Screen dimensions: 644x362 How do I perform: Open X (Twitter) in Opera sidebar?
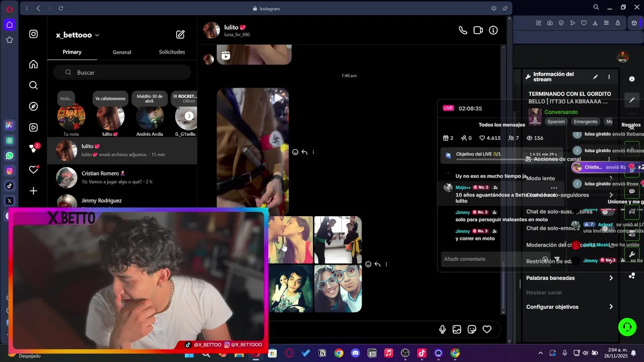(10, 201)
